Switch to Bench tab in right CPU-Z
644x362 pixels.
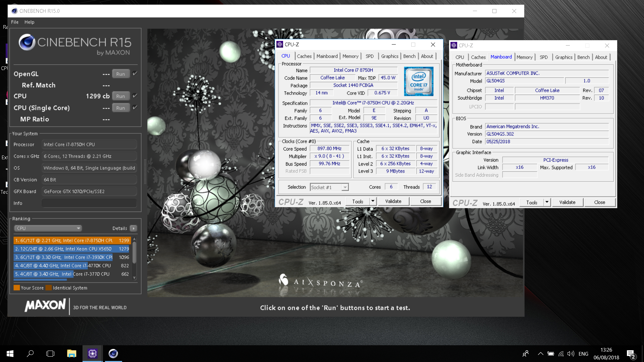[583, 57]
